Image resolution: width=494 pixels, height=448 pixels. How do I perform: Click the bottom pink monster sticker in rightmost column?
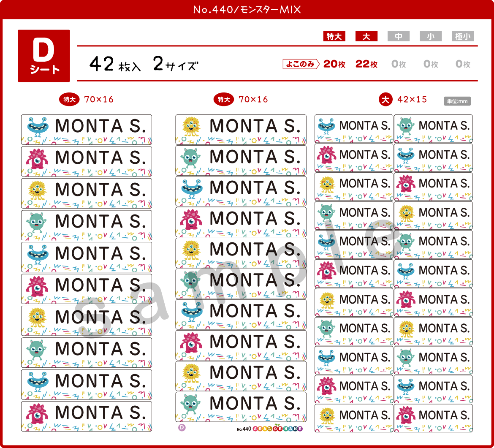433,418
